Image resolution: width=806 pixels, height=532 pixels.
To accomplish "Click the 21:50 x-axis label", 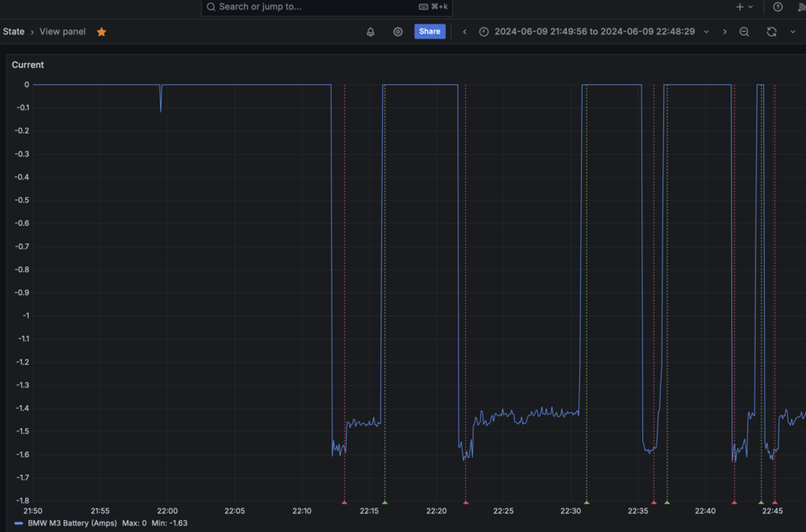I will pos(33,511).
